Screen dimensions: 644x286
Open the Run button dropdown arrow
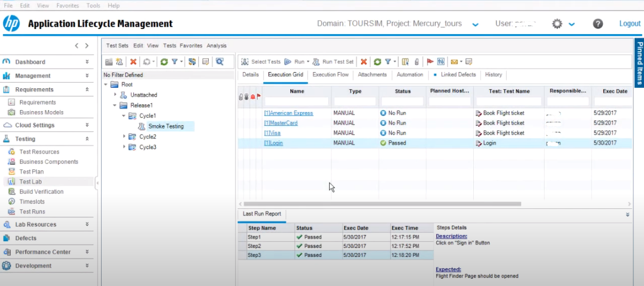[x=308, y=62]
